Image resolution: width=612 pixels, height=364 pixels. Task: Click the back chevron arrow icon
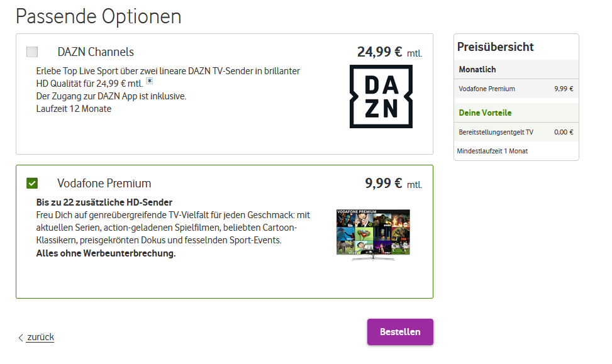click(20, 338)
